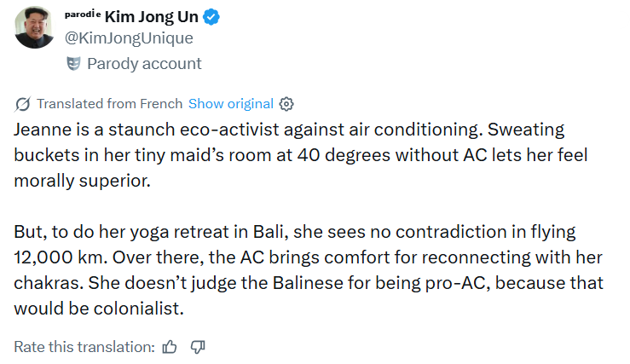Click the 'Rate this translation:' label

(x=84, y=347)
